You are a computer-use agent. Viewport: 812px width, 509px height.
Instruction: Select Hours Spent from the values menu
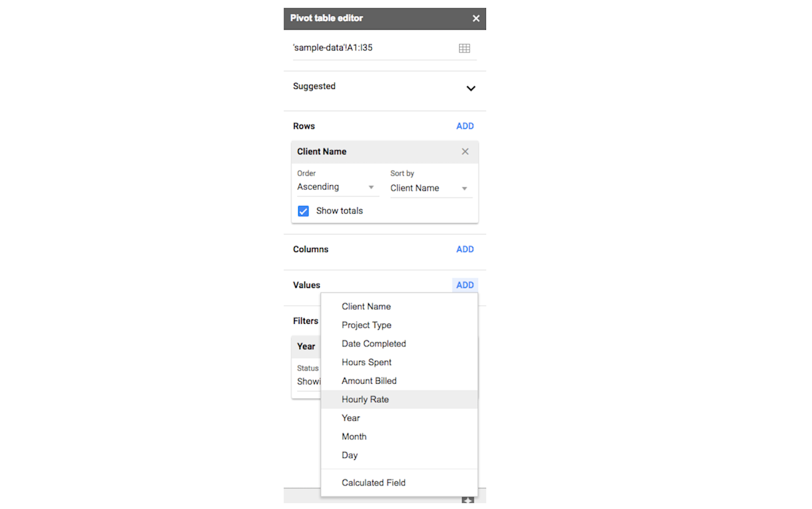[367, 362]
